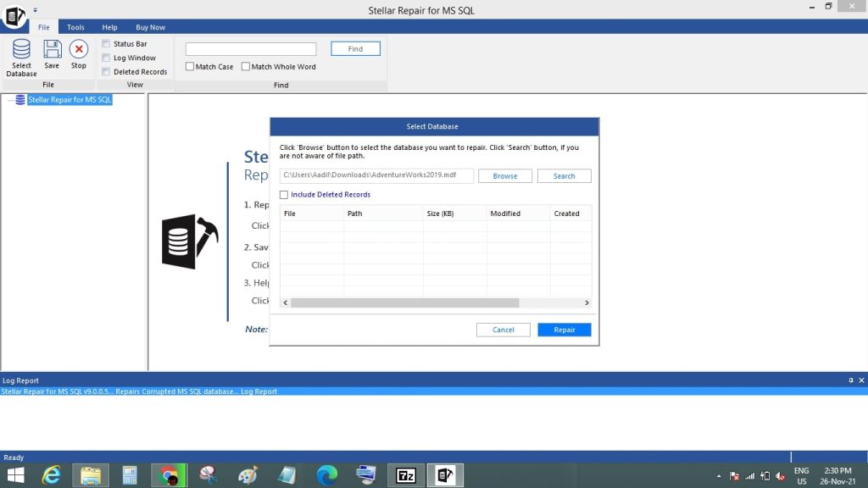Open the quick access toolbar dropdown arrow
Screen dimensions: 868x488
[35, 10]
